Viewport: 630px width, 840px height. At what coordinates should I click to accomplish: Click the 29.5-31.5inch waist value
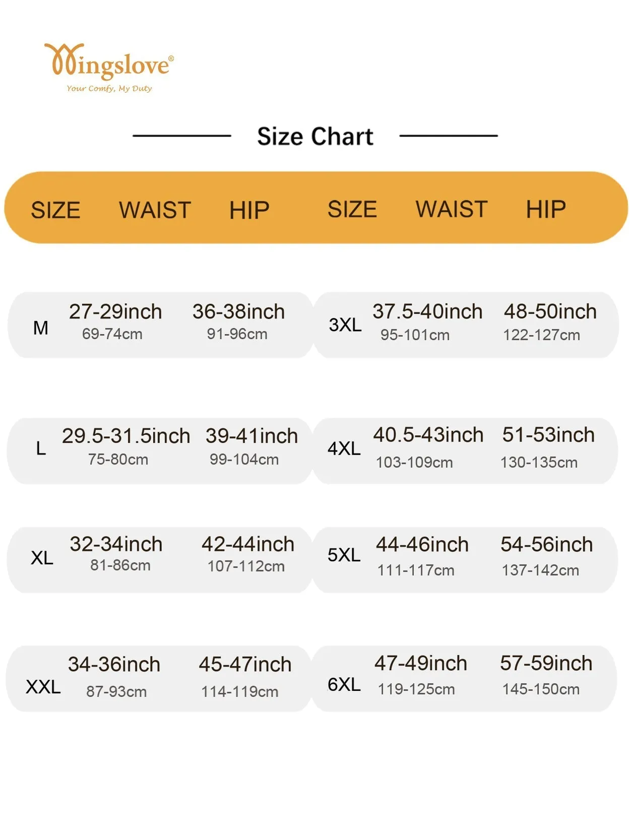pyautogui.click(x=126, y=436)
